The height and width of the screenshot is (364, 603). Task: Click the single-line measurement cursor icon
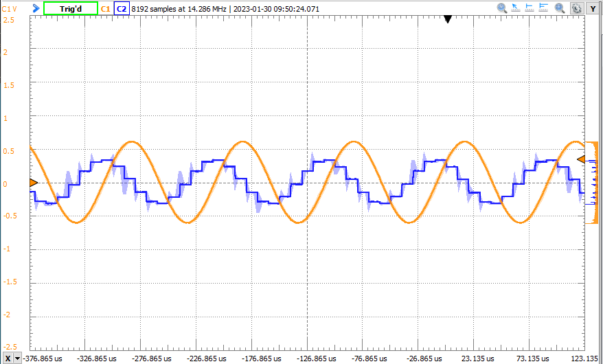coord(530,8)
